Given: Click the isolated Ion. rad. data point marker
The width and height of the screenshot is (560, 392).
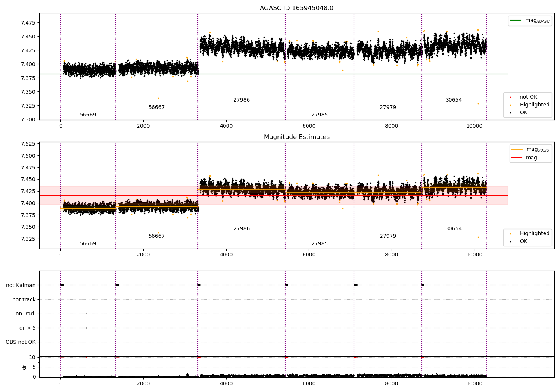Looking at the screenshot, I should tap(87, 314).
